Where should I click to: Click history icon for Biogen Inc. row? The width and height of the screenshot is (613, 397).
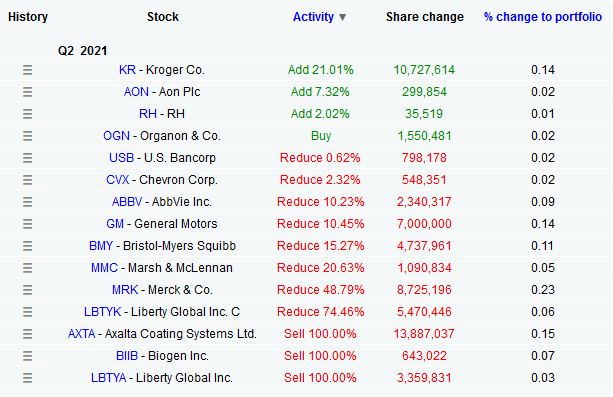(x=27, y=356)
